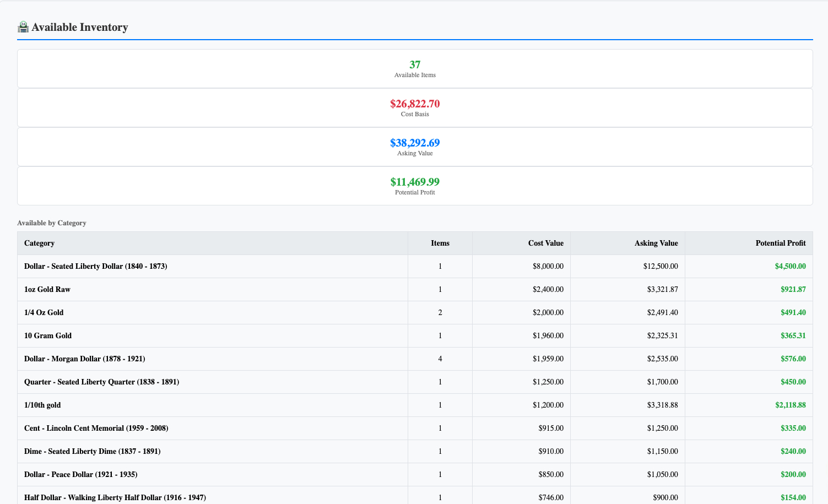Image resolution: width=828 pixels, height=504 pixels.
Task: Click the Items column header
Action: pos(440,243)
